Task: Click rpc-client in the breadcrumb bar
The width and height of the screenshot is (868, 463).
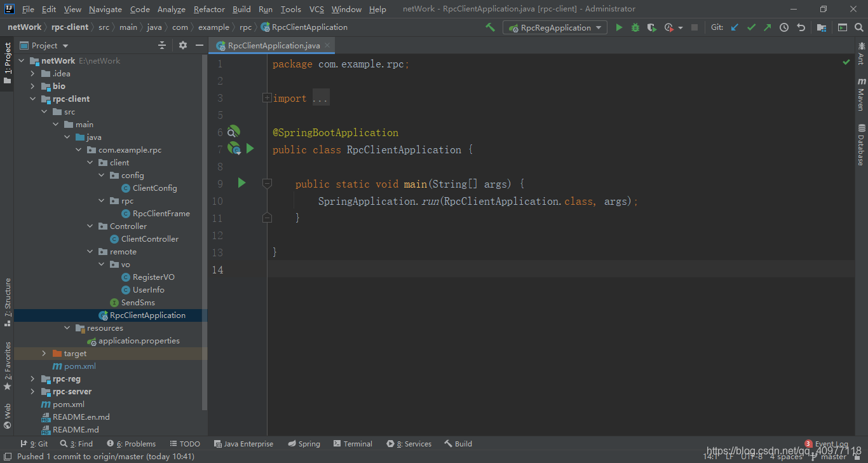Action: click(x=70, y=27)
